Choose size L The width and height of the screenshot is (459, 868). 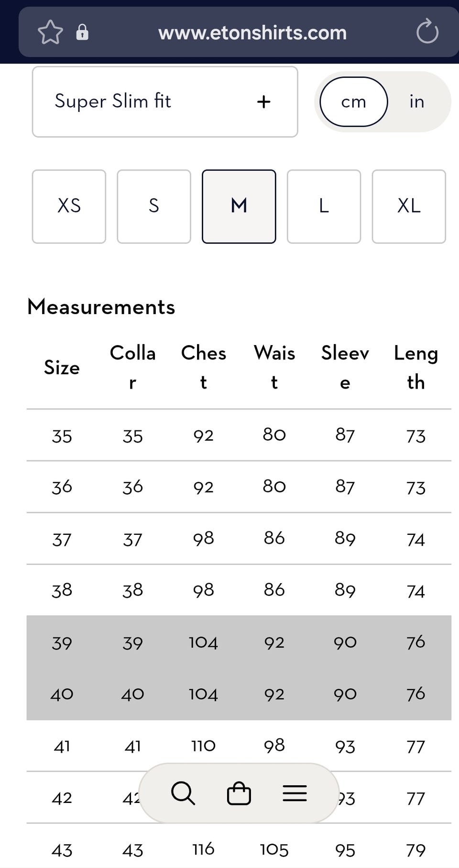[324, 206]
